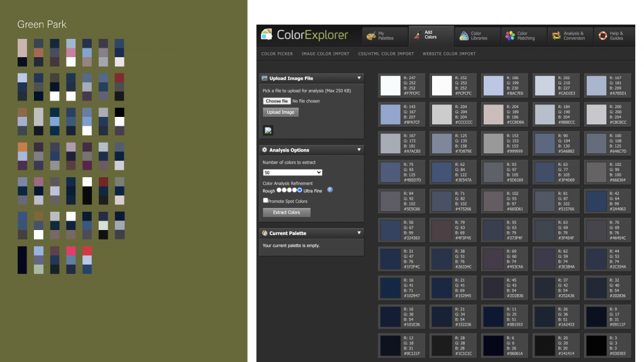Click the palette icon beside Current Palette
The width and height of the screenshot is (644, 362).
point(265,233)
